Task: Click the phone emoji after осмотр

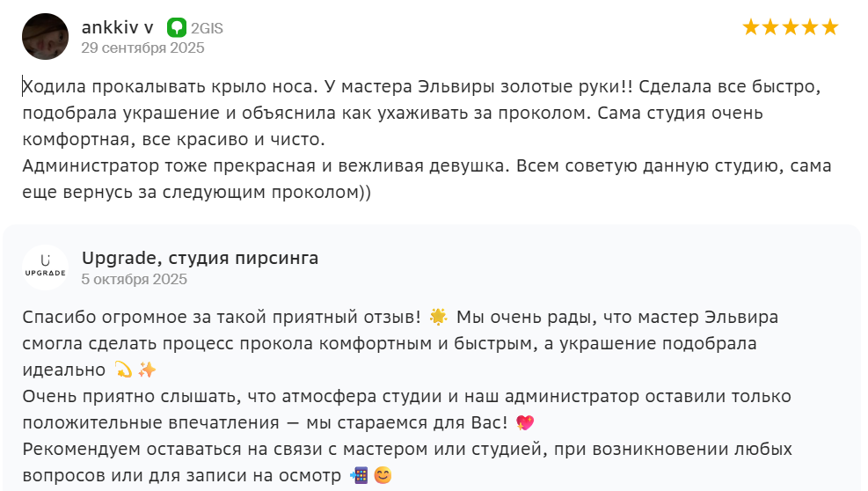Action: (358, 476)
